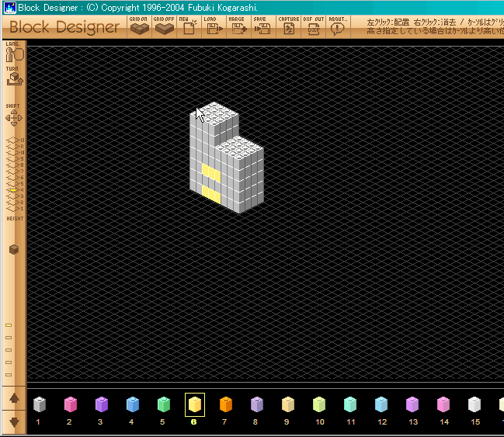
Task: Click the Block Designer logo banner
Action: [x=64, y=27]
